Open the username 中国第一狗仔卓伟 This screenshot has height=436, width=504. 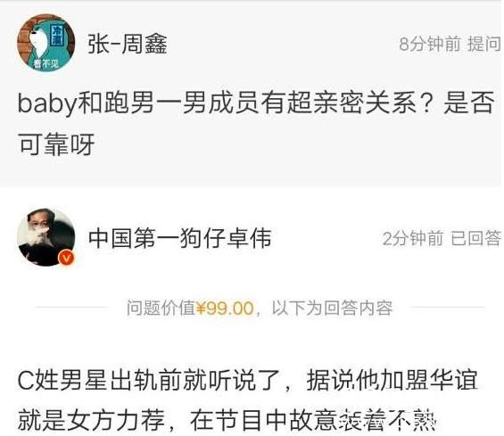179,238
